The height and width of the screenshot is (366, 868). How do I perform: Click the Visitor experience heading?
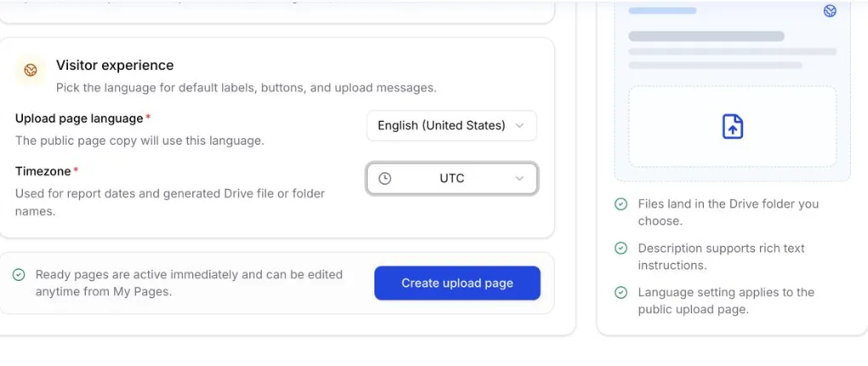(115, 66)
